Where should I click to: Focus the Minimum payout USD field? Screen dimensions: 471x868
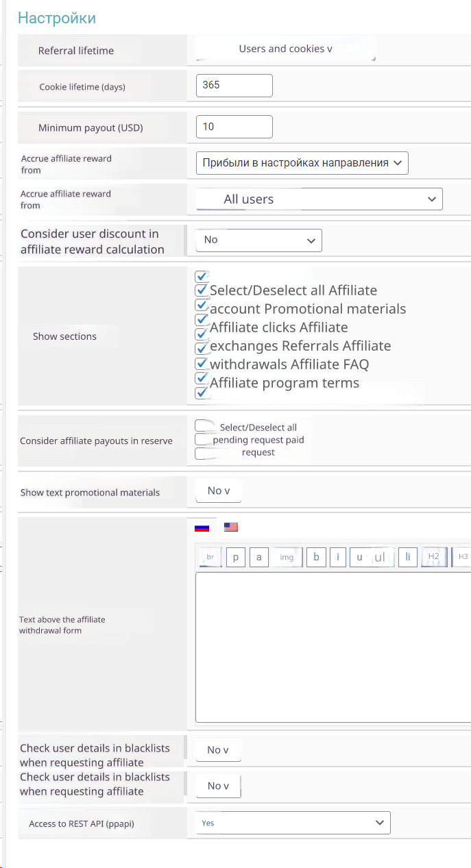234,127
